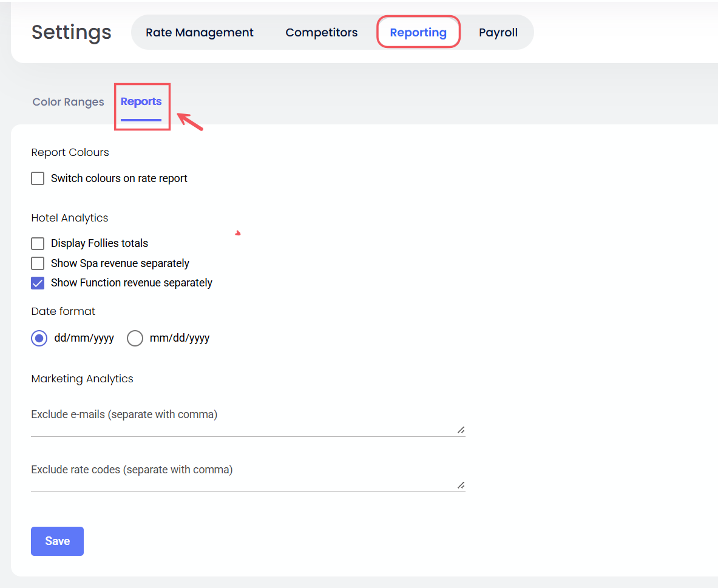Uncheck Show Function revenue separately
The image size is (718, 588).
[38, 283]
